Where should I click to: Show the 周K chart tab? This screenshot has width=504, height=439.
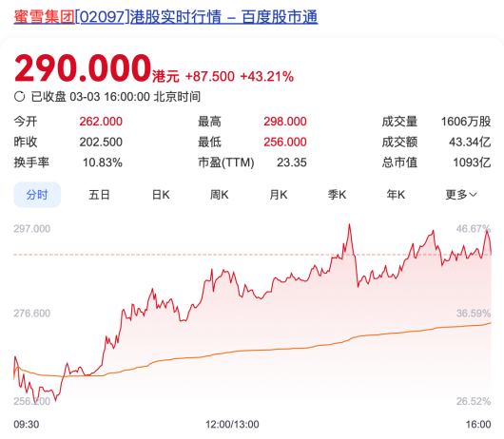tap(220, 195)
